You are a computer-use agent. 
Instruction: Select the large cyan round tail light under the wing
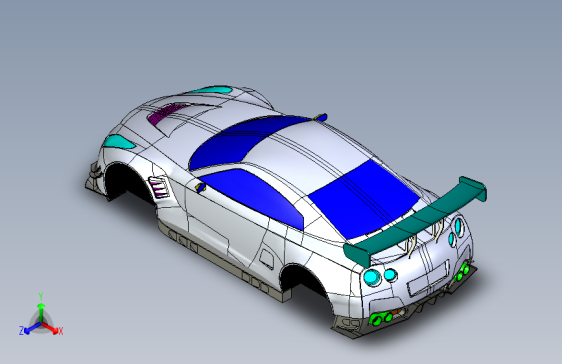(x=372, y=277)
